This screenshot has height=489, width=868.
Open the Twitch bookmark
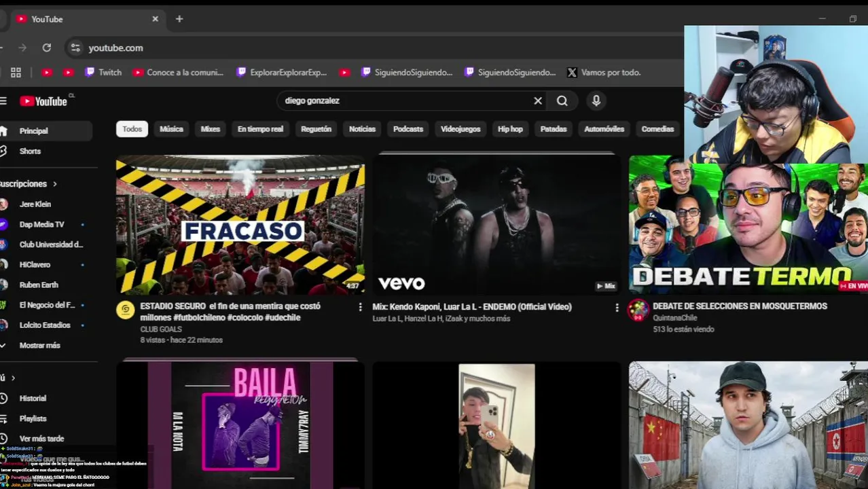103,72
